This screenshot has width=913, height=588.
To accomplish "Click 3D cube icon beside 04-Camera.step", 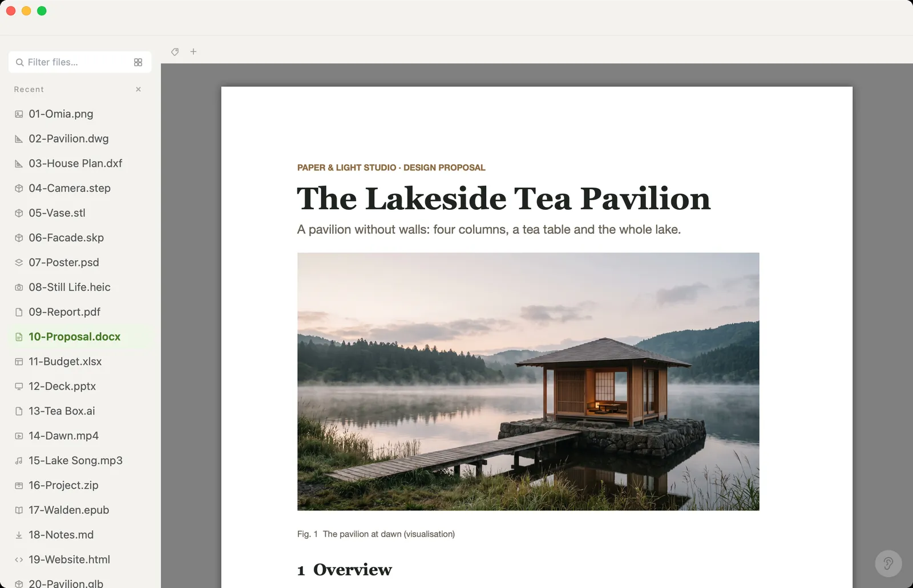I will (19, 188).
